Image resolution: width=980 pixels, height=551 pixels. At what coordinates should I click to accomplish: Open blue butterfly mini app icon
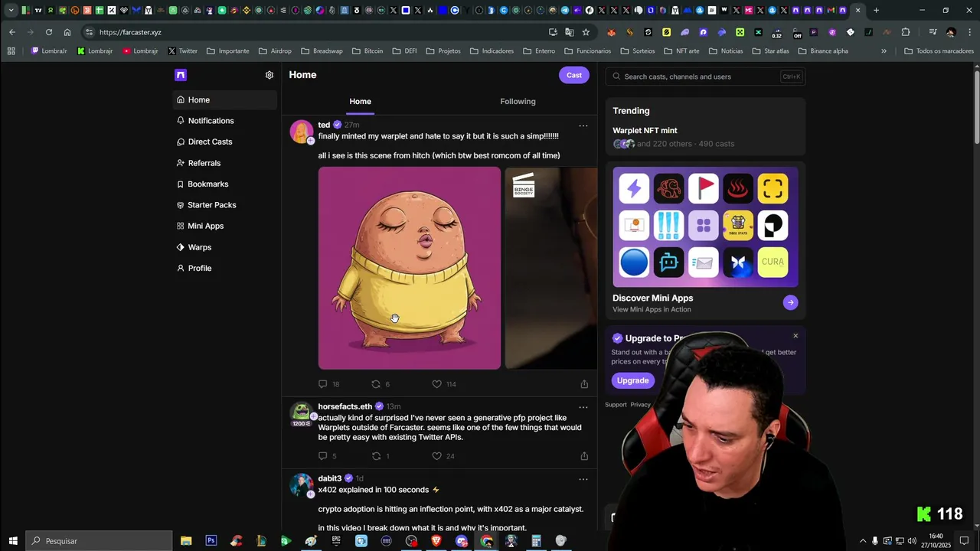coord(738,262)
